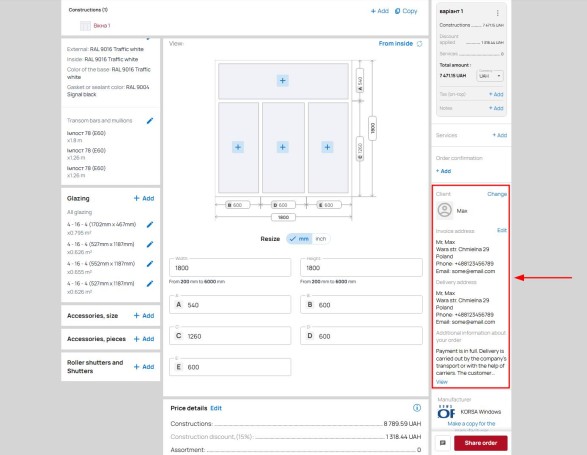This screenshot has height=455, width=587.
Task: Open the chat icon beside Share order
Action: click(x=442, y=443)
